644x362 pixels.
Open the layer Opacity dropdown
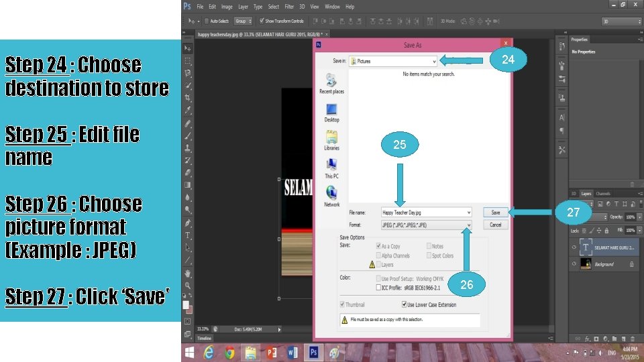point(639,217)
